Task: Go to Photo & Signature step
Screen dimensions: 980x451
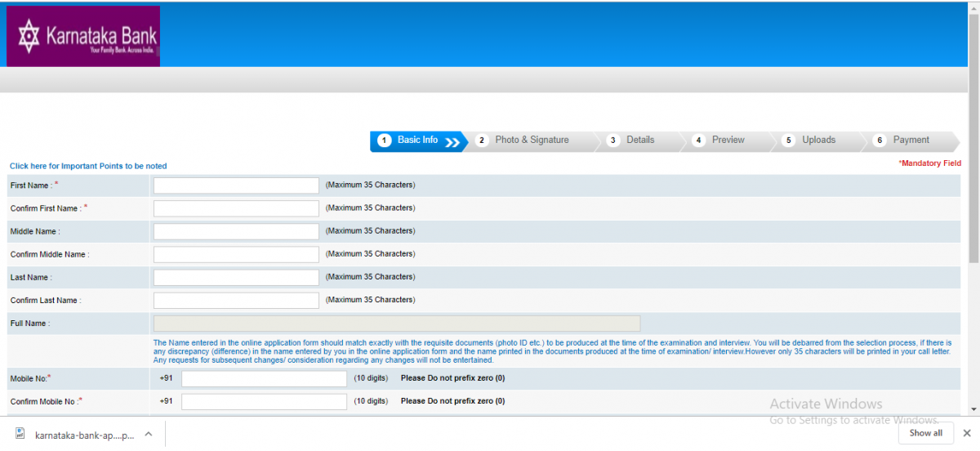Action: click(531, 141)
